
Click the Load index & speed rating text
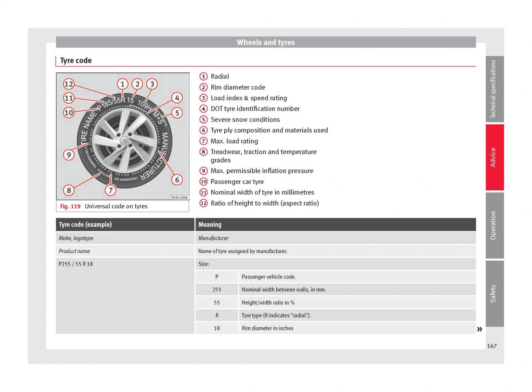[x=249, y=98]
